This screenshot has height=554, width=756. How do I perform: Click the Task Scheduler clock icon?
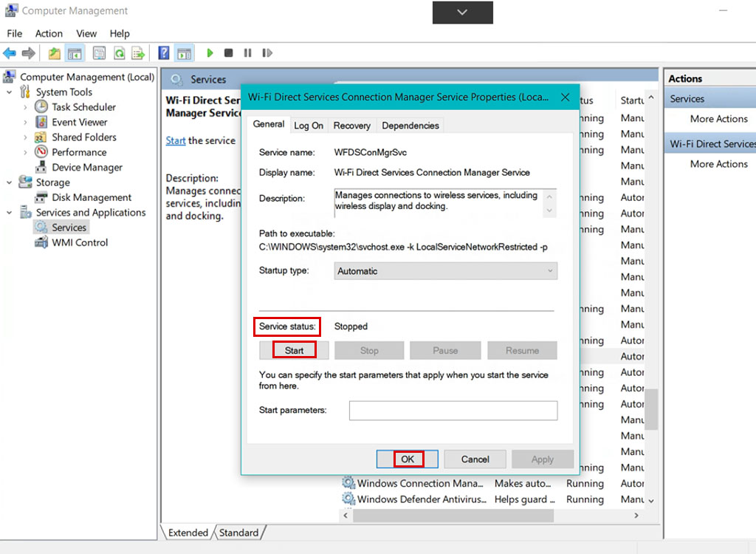[41, 106]
